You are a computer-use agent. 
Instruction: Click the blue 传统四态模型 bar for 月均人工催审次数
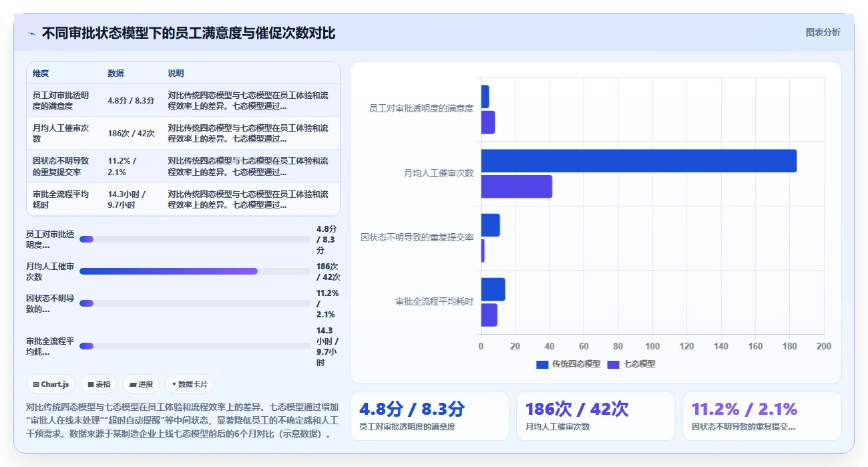pyautogui.click(x=639, y=161)
